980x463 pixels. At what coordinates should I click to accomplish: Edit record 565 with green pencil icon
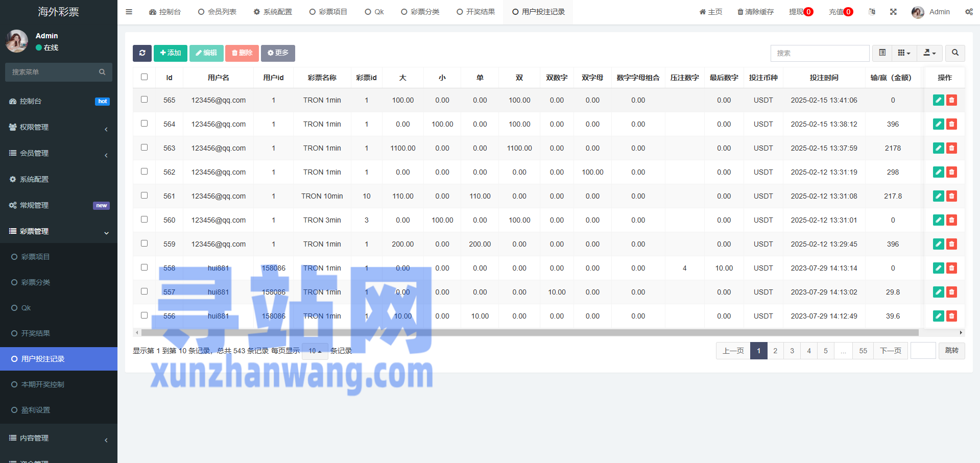coord(938,100)
